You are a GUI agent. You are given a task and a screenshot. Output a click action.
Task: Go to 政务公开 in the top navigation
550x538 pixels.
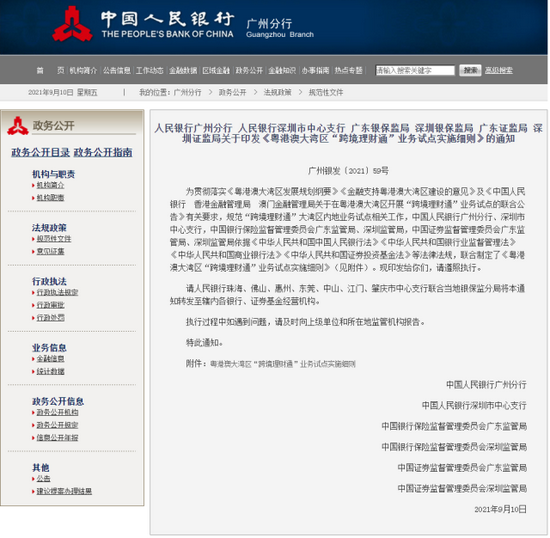click(249, 70)
